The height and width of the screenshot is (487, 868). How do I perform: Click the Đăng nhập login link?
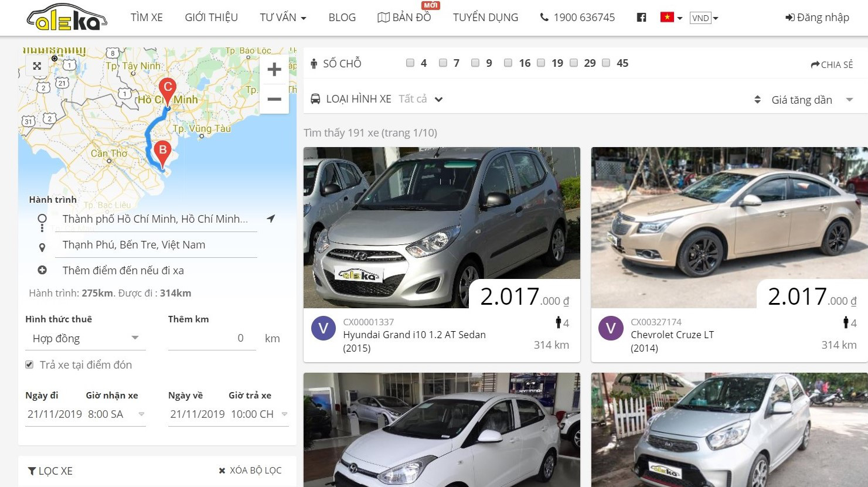pyautogui.click(x=817, y=18)
